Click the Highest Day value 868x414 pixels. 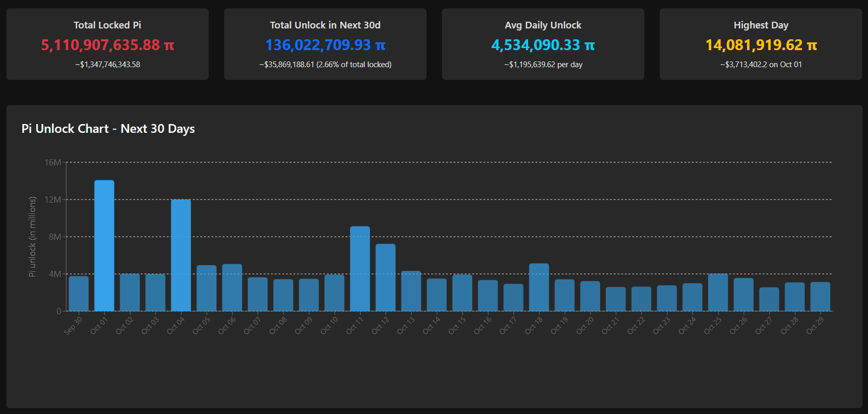coord(761,45)
